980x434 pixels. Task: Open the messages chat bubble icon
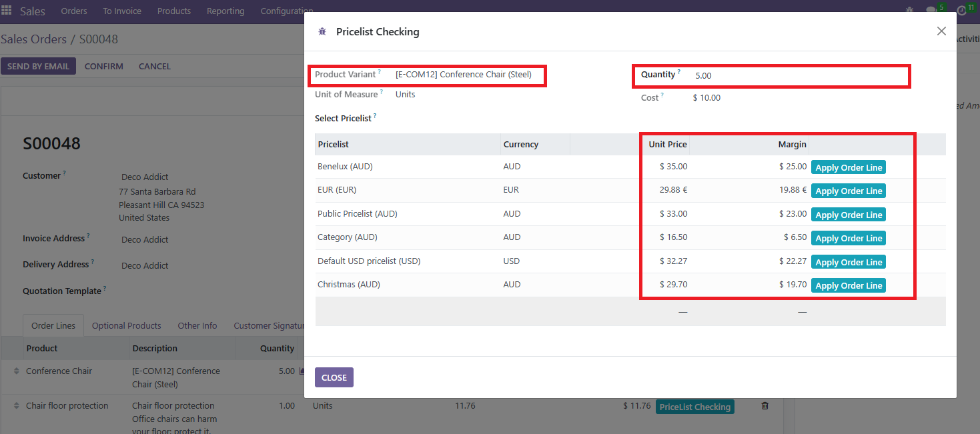coord(931,11)
